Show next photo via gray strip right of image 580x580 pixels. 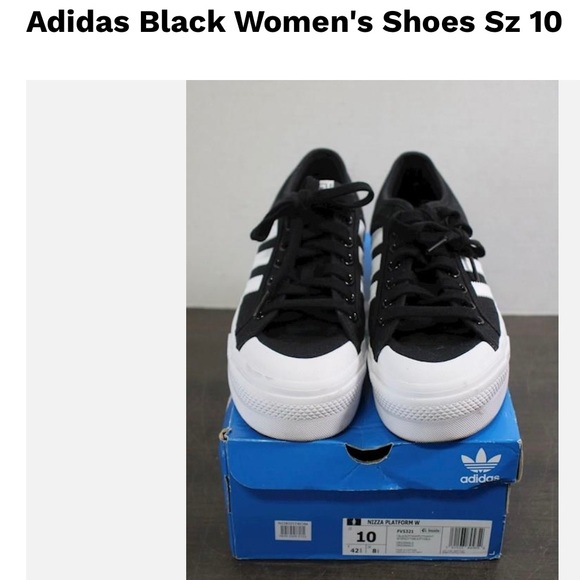point(569,329)
